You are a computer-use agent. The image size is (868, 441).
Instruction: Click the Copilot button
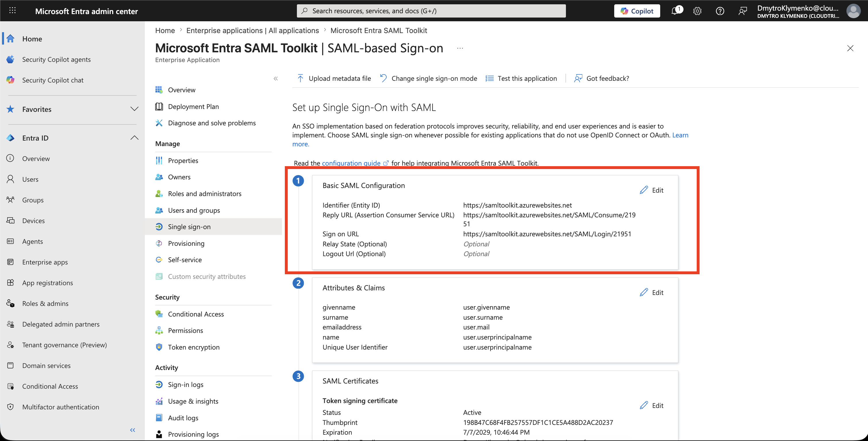[x=637, y=11]
